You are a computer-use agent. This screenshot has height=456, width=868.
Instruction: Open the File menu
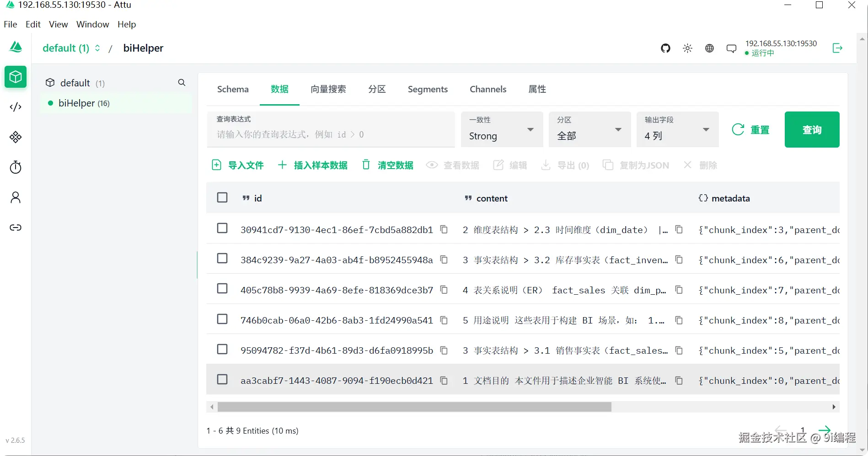(11, 24)
